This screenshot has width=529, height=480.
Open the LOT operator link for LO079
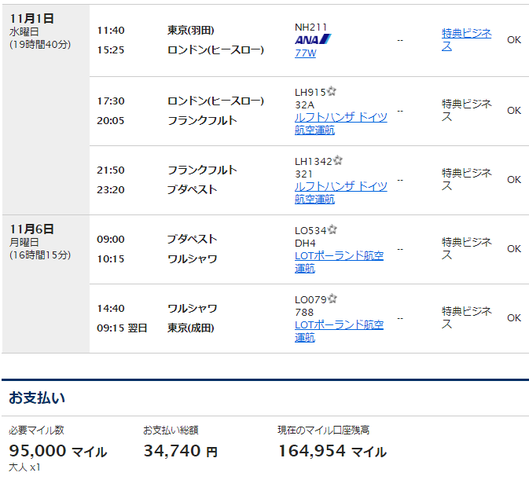point(339,331)
